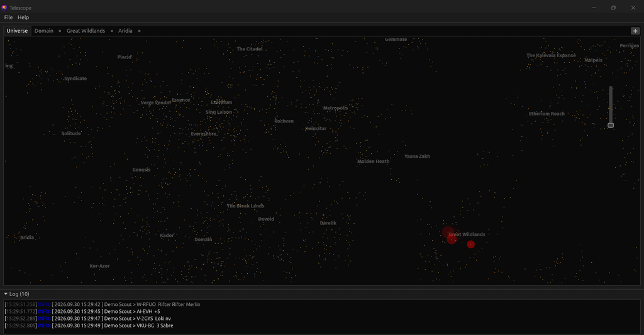Select The Bleak Lands region label
Viewport: 644px width, 335px height.
point(246,206)
